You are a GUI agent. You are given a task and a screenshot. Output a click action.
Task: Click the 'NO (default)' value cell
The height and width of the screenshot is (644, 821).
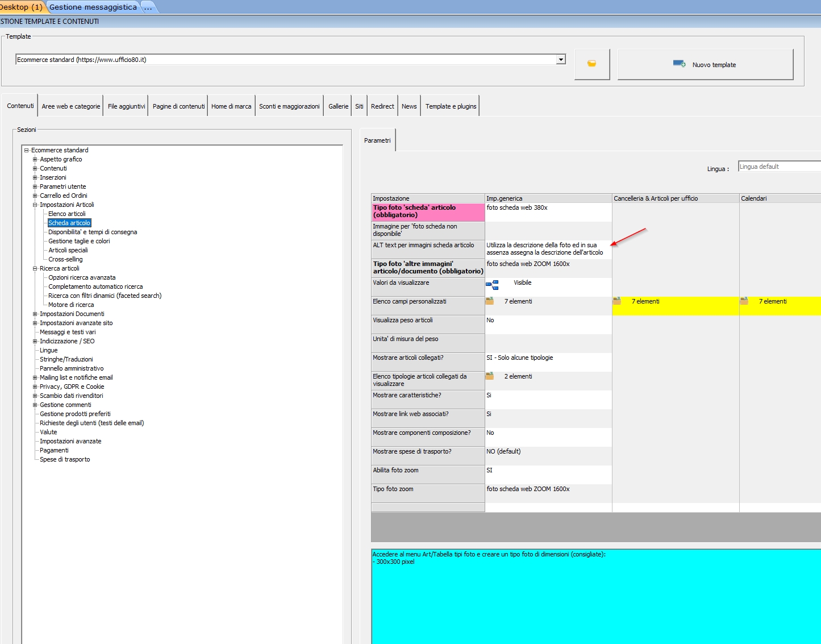pos(548,456)
